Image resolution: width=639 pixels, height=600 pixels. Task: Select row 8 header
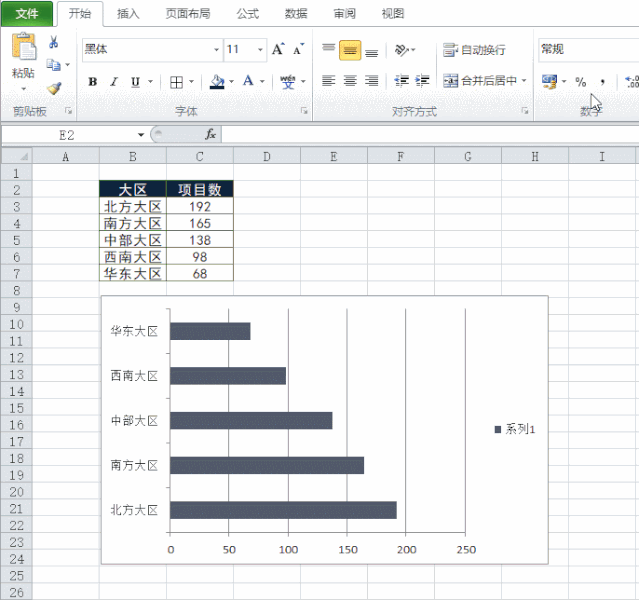pyautogui.click(x=16, y=291)
